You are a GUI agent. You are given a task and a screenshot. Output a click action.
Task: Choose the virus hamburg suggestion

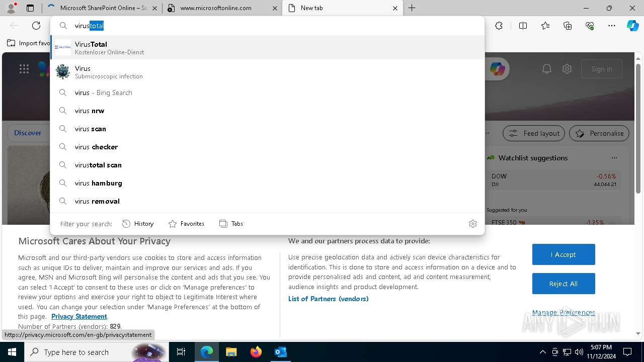point(267,183)
